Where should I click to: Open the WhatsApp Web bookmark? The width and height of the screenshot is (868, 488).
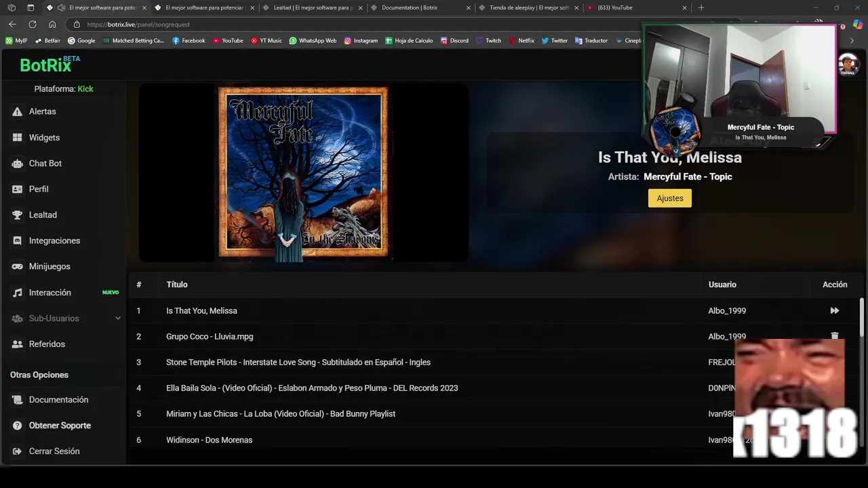tap(313, 41)
